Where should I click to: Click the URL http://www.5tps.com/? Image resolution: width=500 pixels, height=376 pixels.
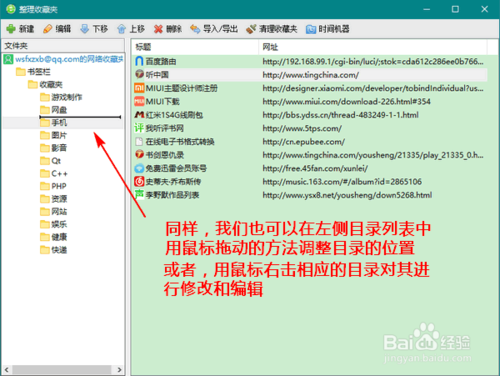(302, 128)
